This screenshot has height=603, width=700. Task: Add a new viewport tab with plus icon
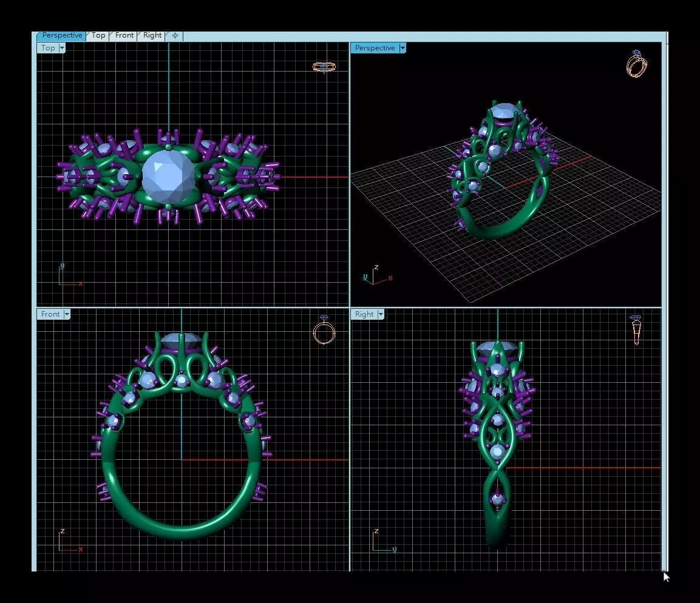tap(175, 36)
